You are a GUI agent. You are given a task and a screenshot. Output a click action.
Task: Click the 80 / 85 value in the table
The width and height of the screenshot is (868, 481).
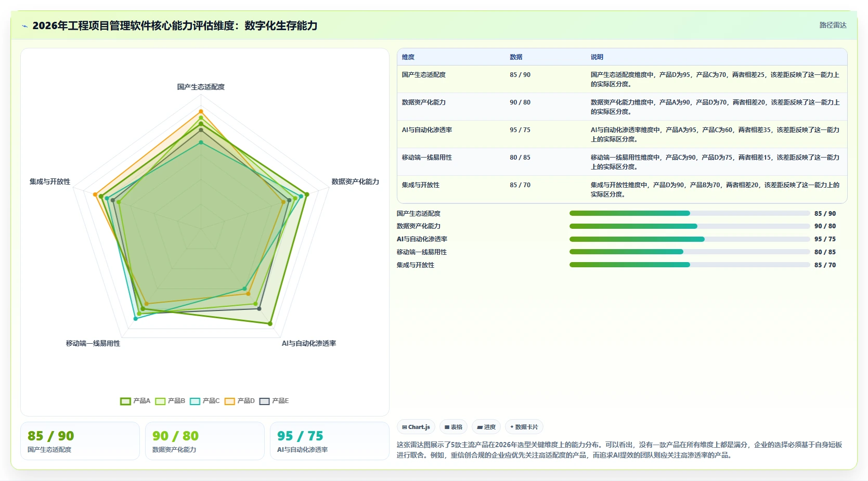pos(520,158)
